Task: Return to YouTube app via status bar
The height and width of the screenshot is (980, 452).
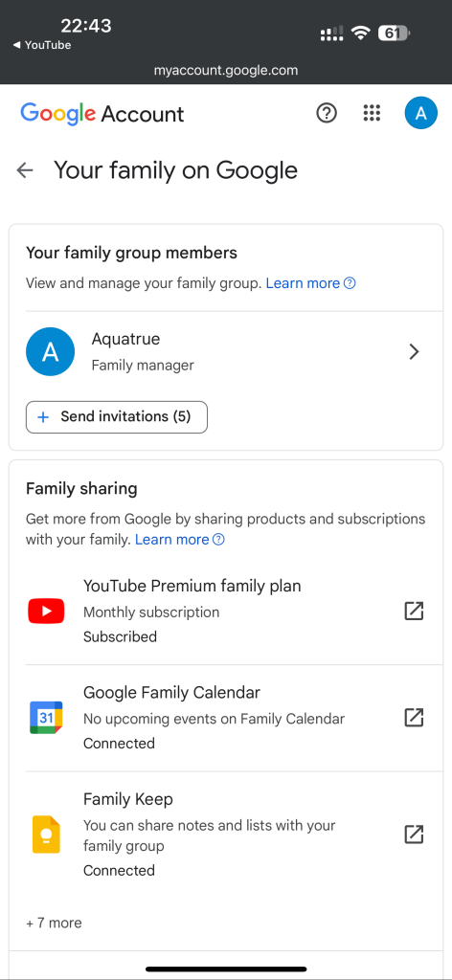Action: click(x=42, y=45)
